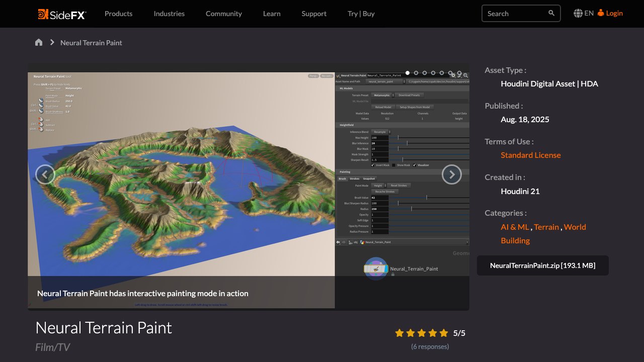Click the Neural Terrain Paint page title
This screenshot has width=644, height=362.
click(x=104, y=328)
